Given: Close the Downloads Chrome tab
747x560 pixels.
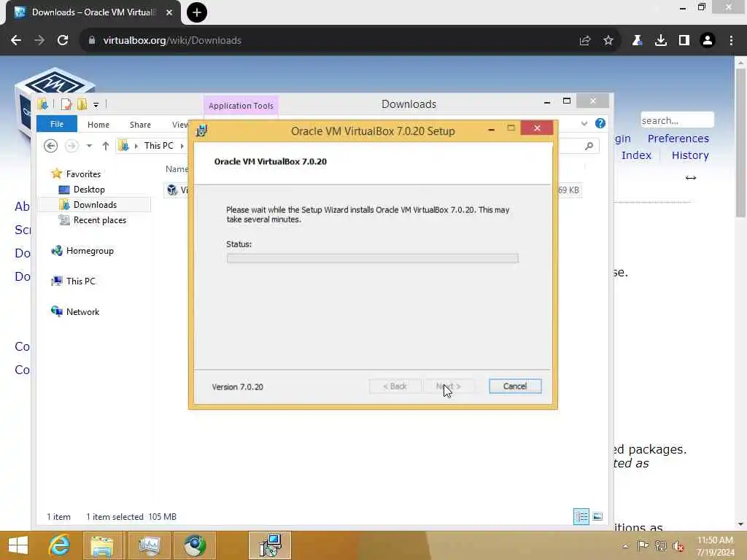Looking at the screenshot, I should click(x=169, y=12).
